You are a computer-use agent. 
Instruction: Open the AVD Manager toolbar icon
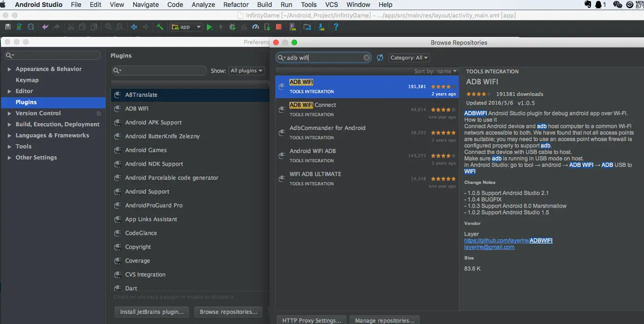293,27
